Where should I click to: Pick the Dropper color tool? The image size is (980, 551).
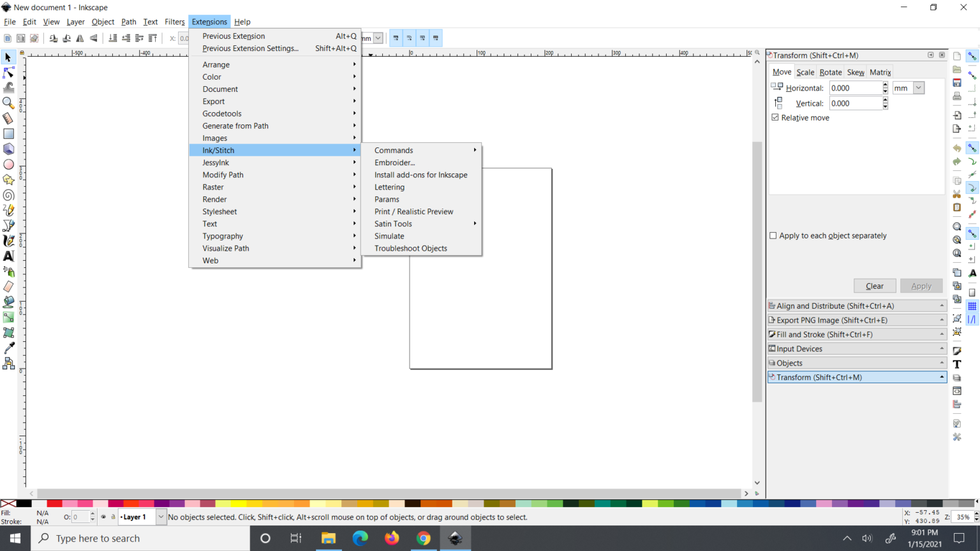tap(8, 348)
